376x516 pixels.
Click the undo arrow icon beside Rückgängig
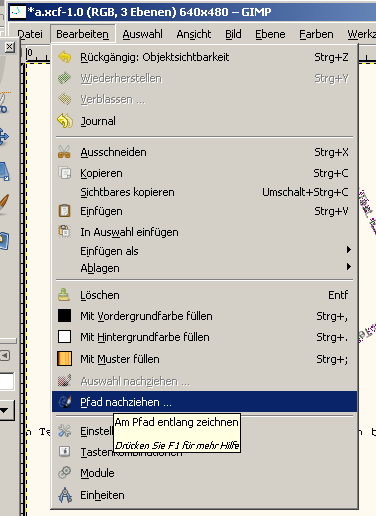pos(64,57)
